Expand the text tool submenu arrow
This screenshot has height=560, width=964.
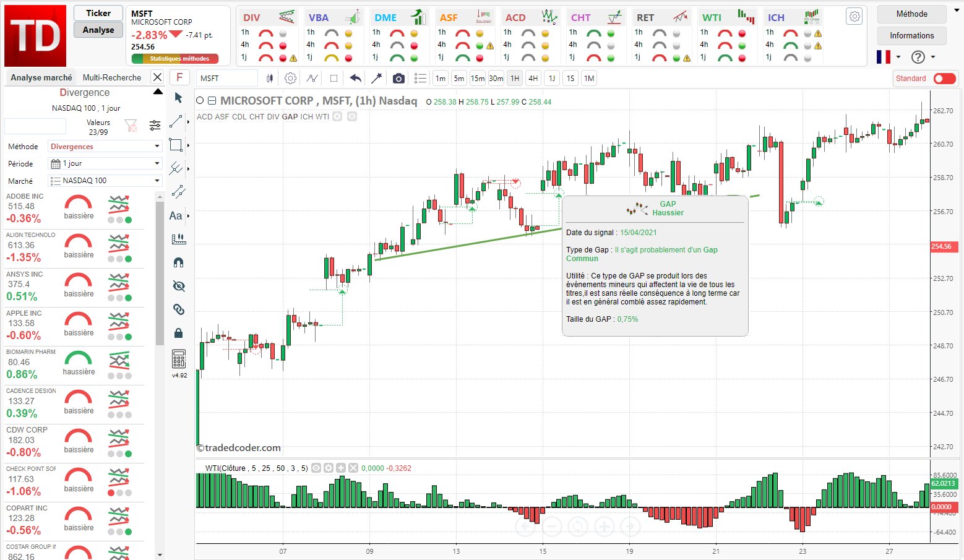(188, 216)
